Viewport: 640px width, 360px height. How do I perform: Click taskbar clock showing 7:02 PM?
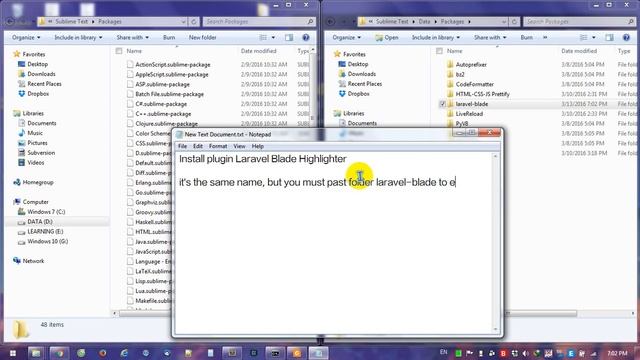click(617, 353)
